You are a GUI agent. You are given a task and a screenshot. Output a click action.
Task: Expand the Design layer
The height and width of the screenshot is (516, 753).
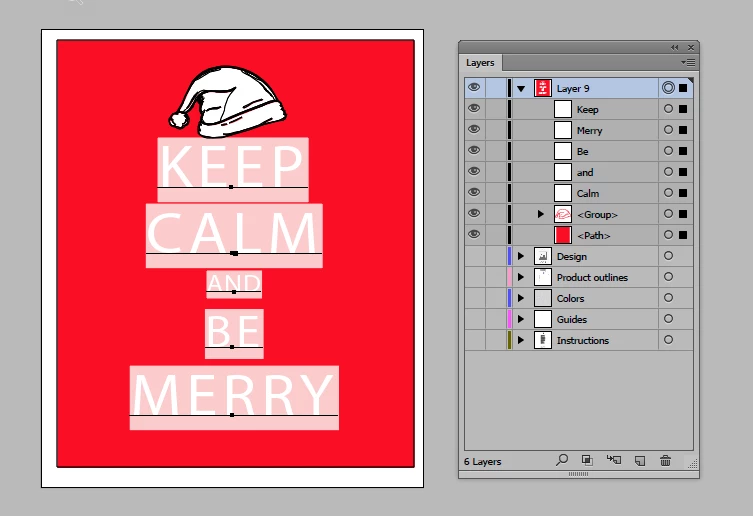pyautogui.click(x=521, y=256)
